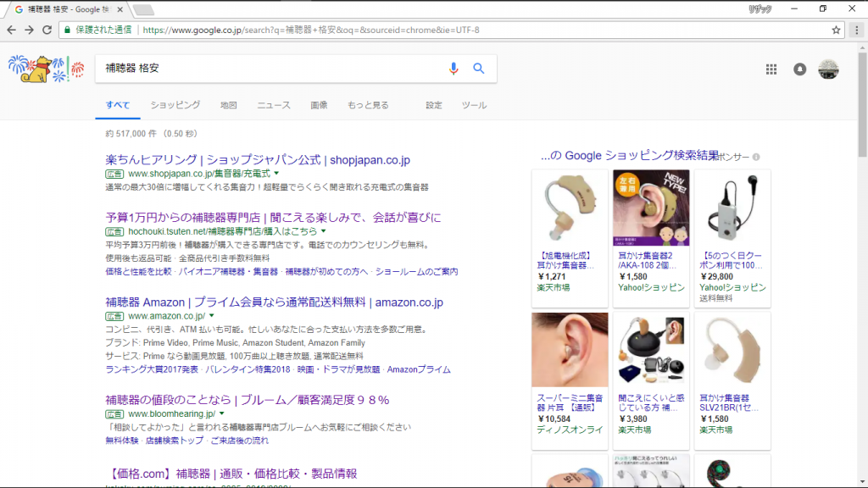The image size is (868, 488).
Task: Bookmark this page with star icon
Action: click(836, 30)
